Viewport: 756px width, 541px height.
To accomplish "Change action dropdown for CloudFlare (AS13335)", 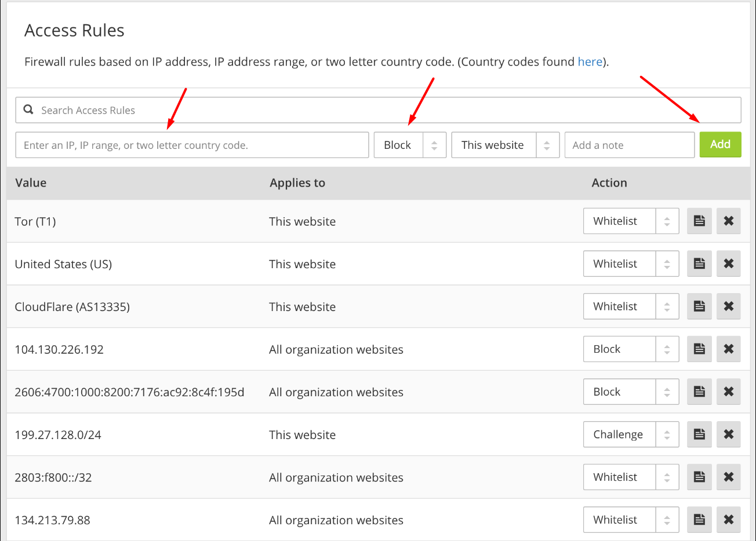I will (631, 306).
